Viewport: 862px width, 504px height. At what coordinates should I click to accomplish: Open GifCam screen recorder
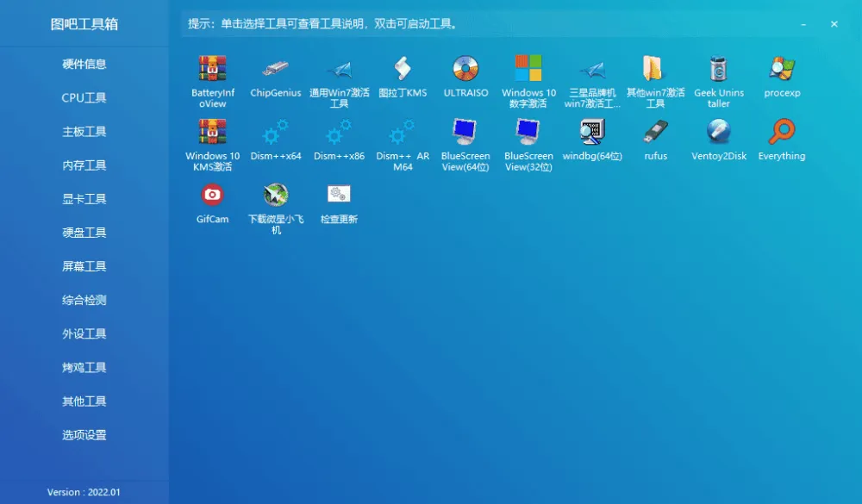point(211,200)
